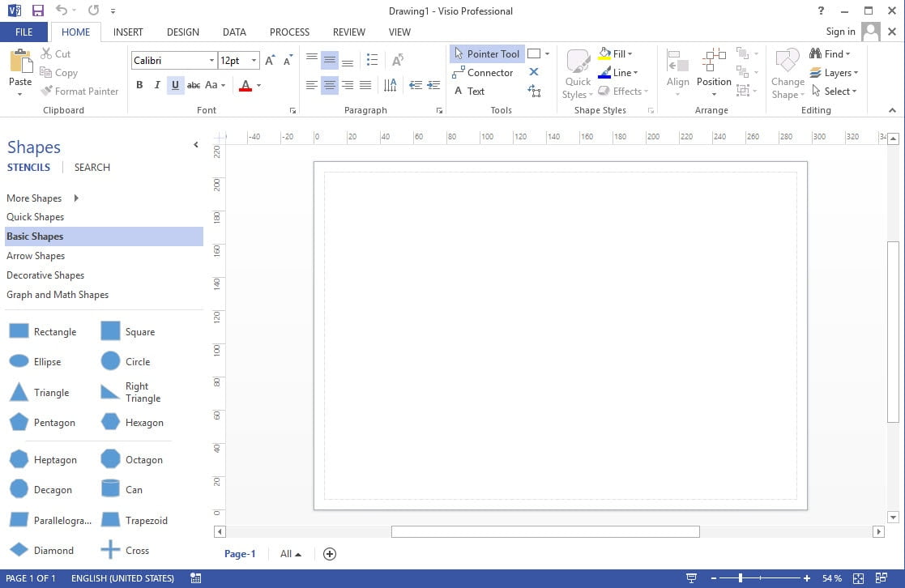This screenshot has height=588, width=905.
Task: Click the presentation mode status icon
Action: pos(691,578)
